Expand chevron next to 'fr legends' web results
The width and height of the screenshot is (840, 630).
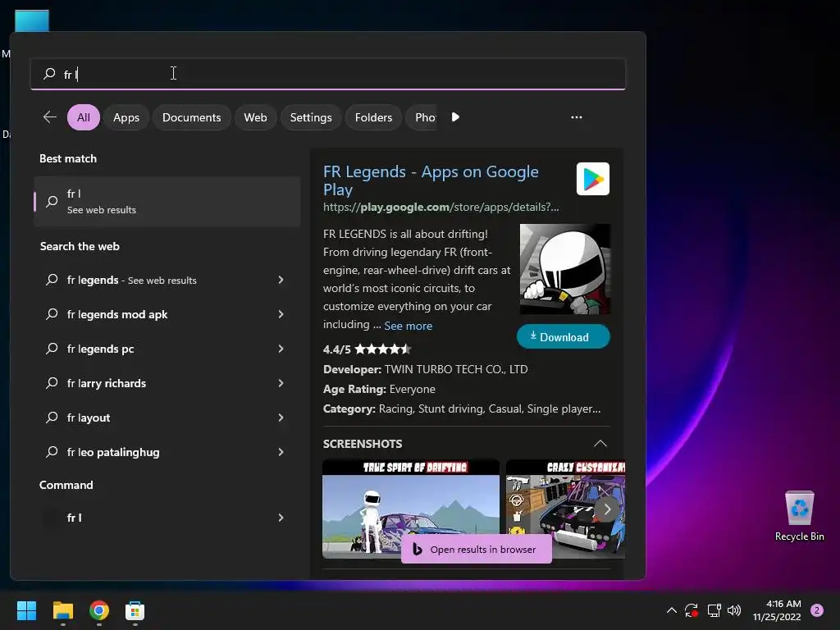point(281,280)
